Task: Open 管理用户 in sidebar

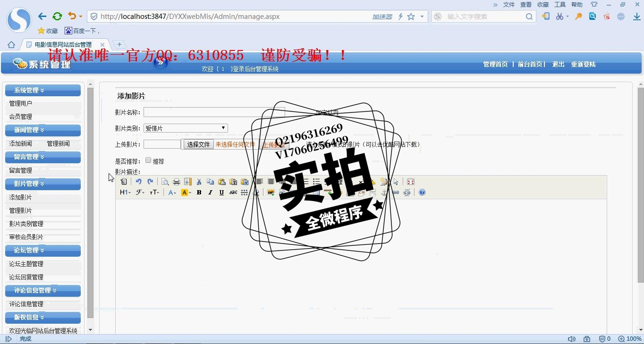Action: pos(21,103)
